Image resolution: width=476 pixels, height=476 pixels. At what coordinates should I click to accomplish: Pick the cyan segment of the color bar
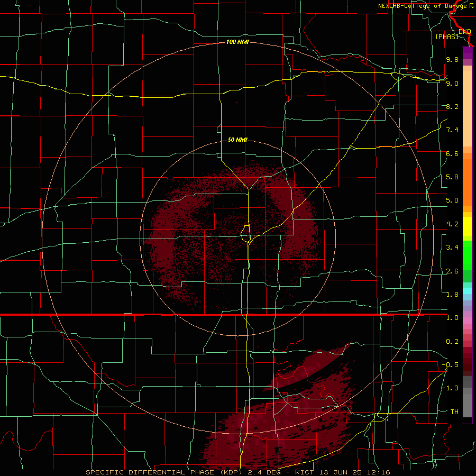(x=467, y=290)
